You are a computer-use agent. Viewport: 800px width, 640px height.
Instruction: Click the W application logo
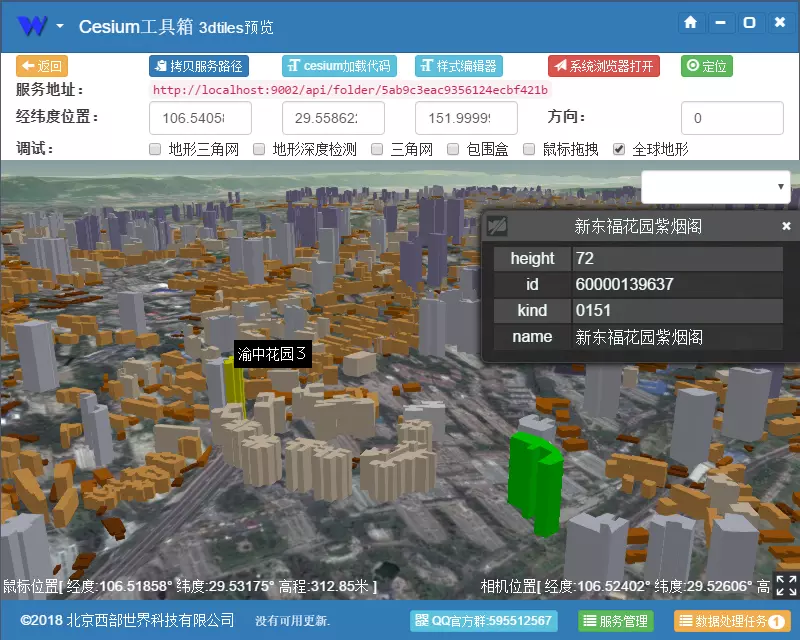[32, 26]
